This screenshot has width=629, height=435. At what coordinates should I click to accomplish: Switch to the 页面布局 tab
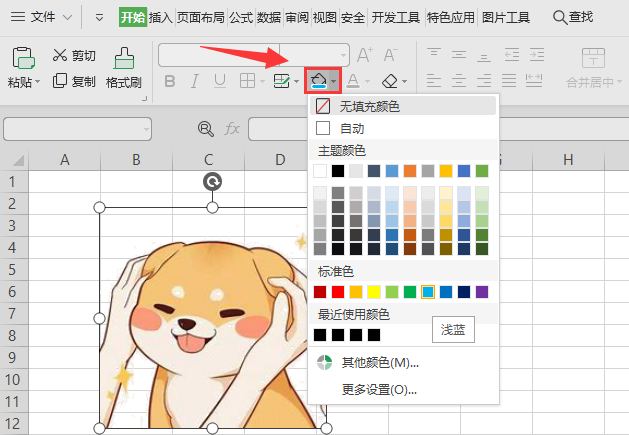point(201,17)
